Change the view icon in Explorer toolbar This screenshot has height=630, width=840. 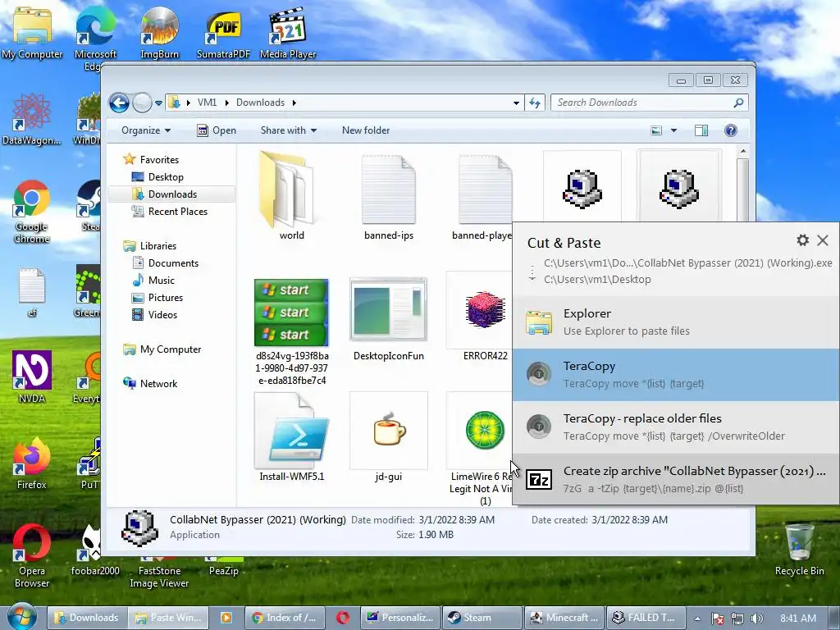pyautogui.click(x=656, y=130)
